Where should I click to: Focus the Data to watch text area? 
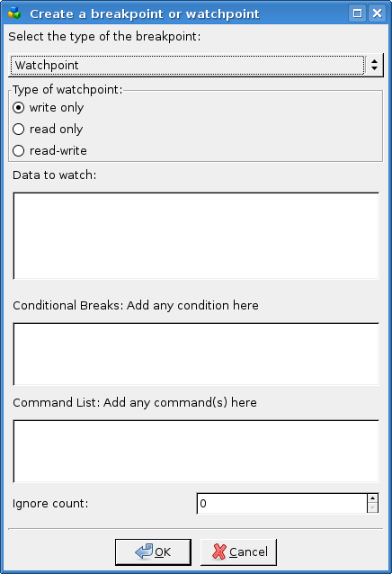pos(196,236)
